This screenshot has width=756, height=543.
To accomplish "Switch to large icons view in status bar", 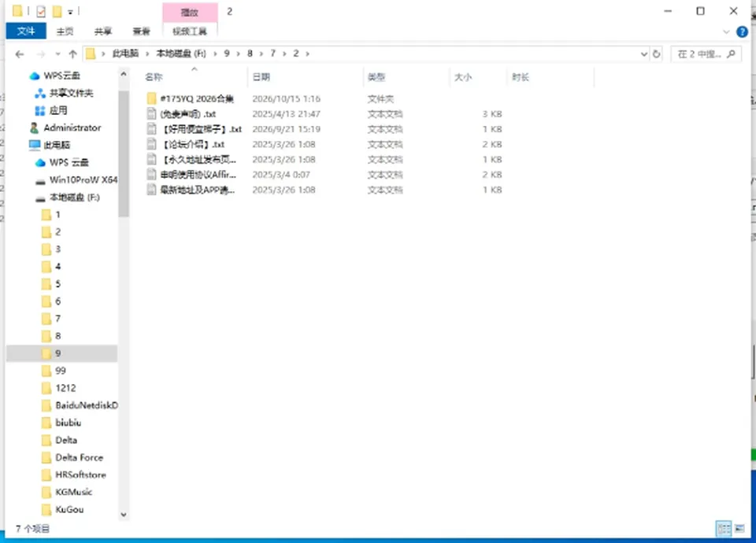I will coord(739,529).
